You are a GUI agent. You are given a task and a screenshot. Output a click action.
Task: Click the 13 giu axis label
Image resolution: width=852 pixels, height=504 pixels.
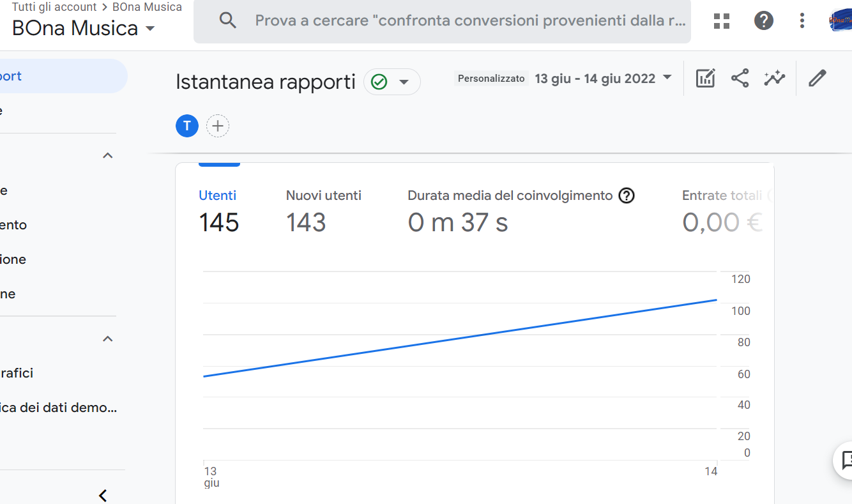(211, 477)
